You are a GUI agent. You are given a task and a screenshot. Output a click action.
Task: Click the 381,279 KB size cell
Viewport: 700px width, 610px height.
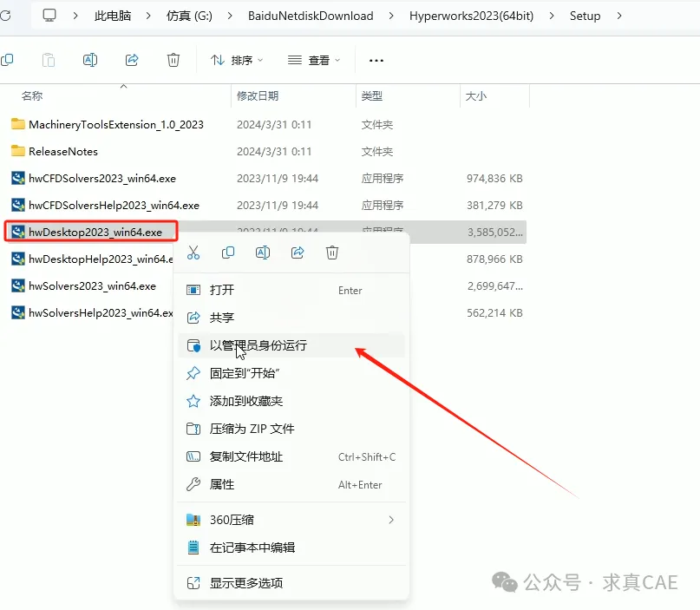(494, 205)
